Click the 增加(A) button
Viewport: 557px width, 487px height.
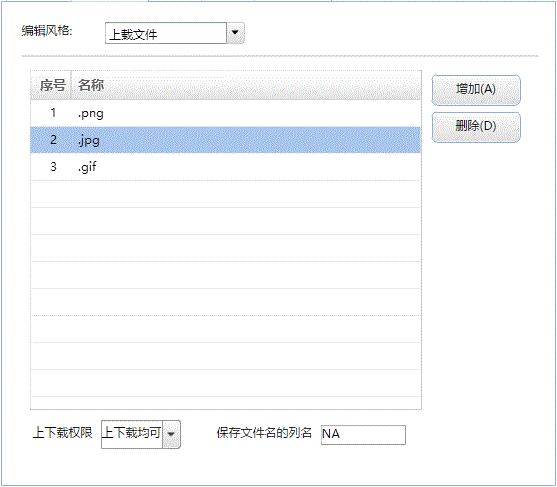click(x=476, y=90)
